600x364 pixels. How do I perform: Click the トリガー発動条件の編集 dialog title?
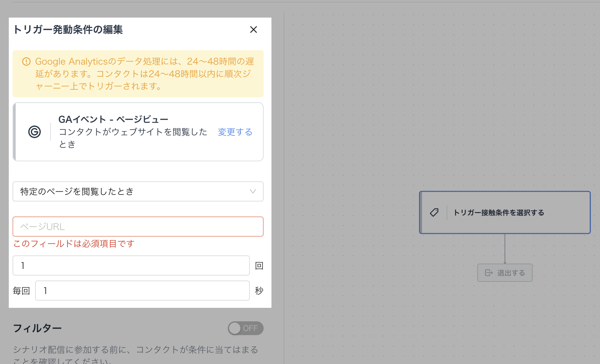pos(68,29)
